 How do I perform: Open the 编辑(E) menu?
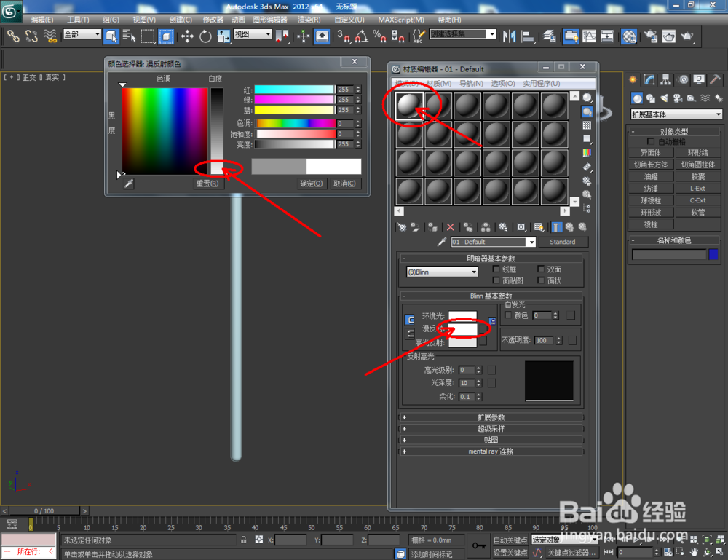41,20
